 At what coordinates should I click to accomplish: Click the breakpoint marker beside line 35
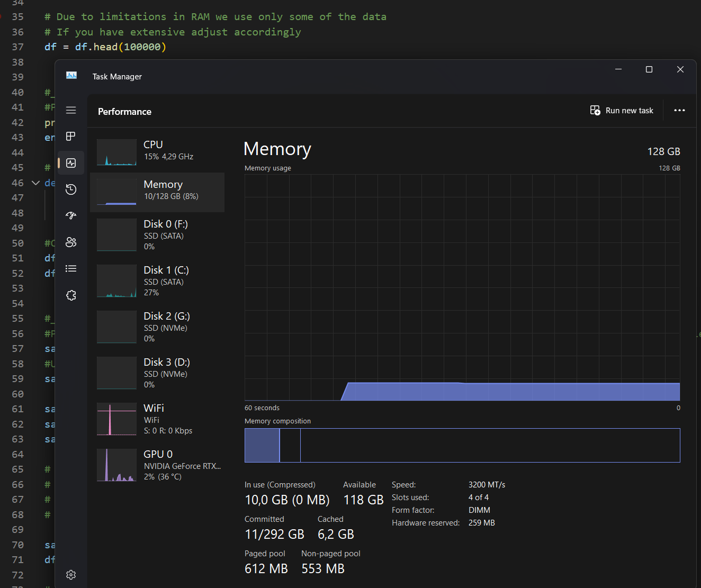tap(1, 17)
